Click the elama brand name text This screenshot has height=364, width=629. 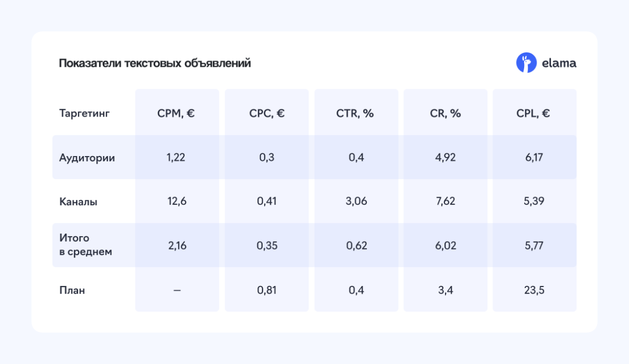point(559,63)
